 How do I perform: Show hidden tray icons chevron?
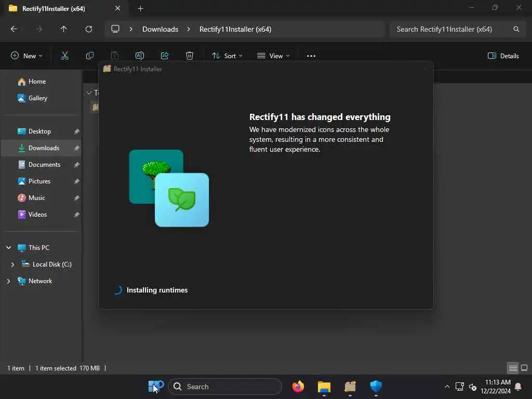click(447, 387)
